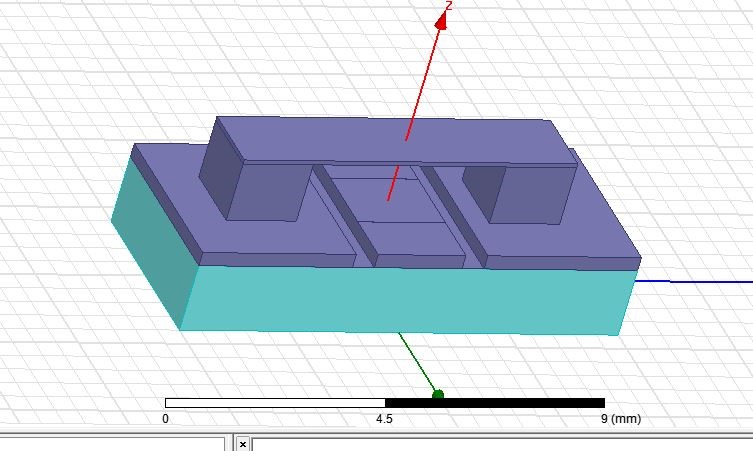Image resolution: width=753 pixels, height=451 pixels.
Task: Close the panel with the x button
Action: click(x=243, y=444)
